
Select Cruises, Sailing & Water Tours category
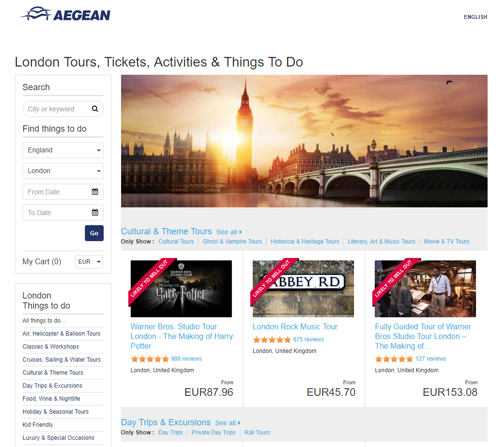(x=61, y=360)
